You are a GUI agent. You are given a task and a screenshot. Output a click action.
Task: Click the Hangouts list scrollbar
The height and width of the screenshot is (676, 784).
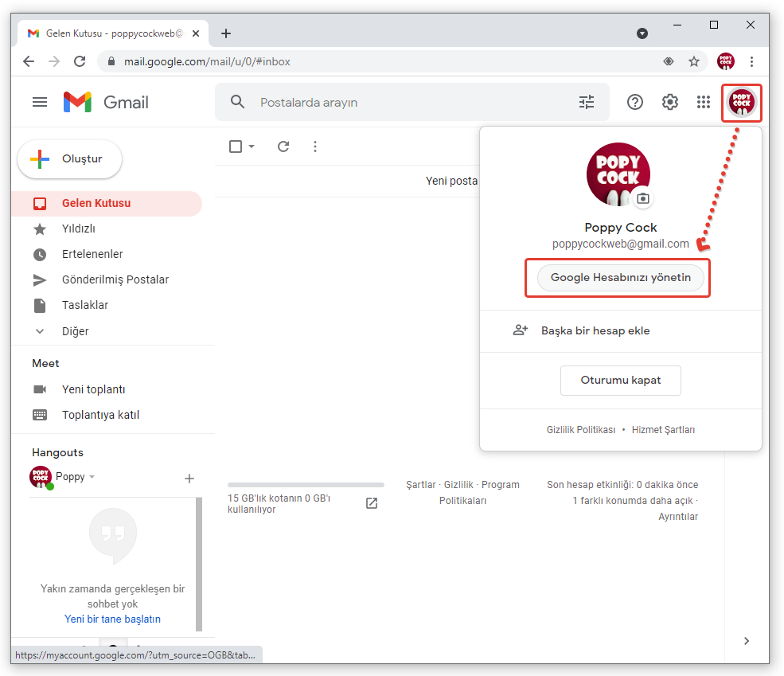(x=198, y=564)
